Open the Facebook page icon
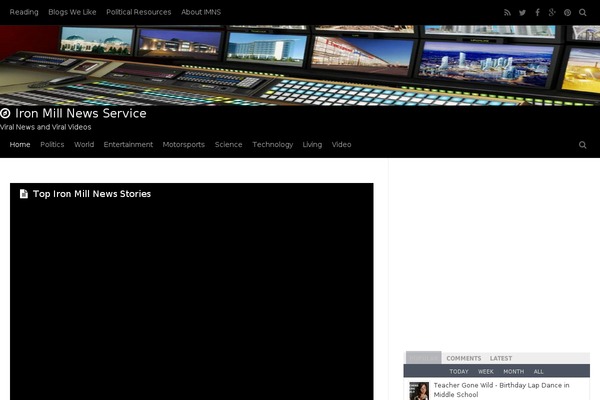Viewport: 600px width, 400px height. coord(537,13)
